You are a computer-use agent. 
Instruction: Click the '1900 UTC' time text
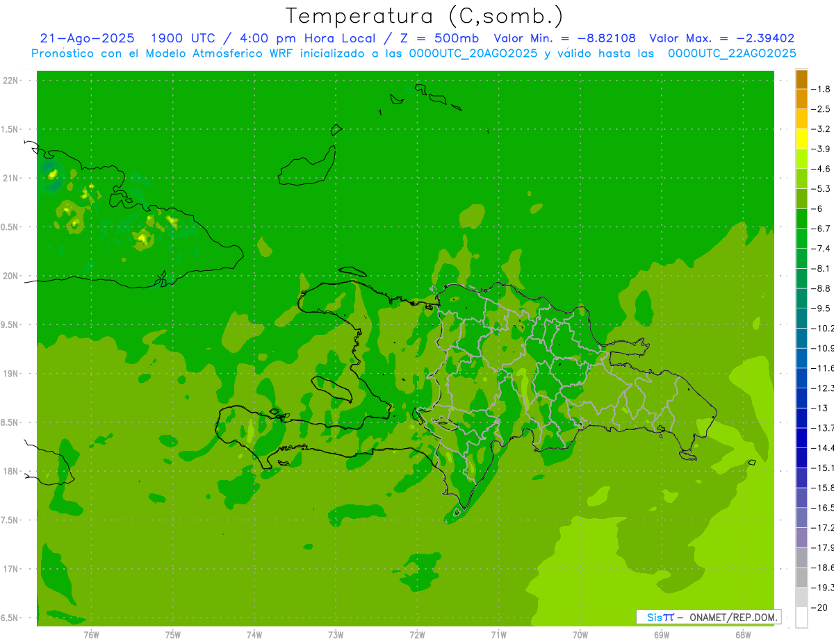tap(183, 38)
